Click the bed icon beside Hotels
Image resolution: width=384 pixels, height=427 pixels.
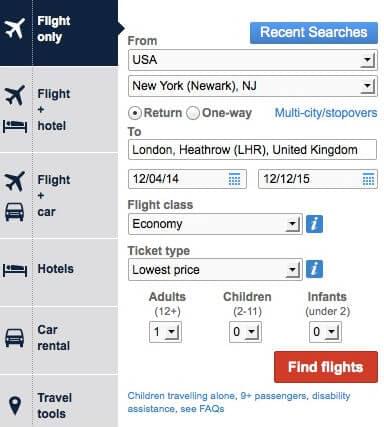(15, 270)
